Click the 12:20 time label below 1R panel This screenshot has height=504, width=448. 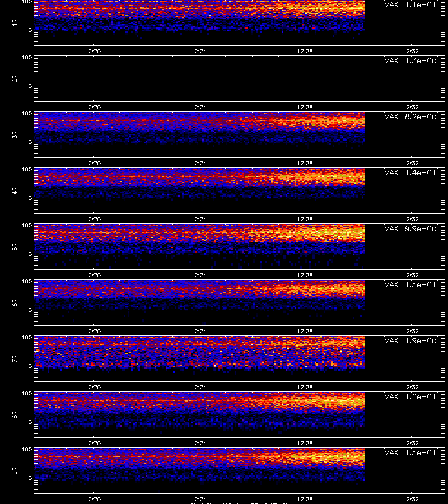tap(93, 51)
